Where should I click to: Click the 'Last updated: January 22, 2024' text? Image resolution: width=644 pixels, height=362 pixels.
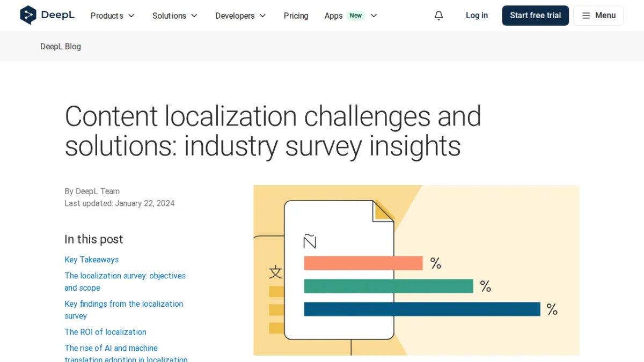click(x=120, y=203)
